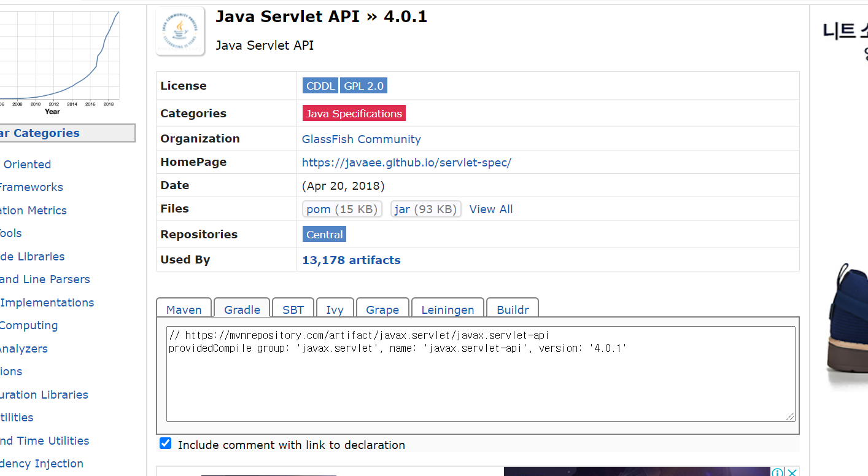Screen dimensions: 868x476
Task: Open the Leiningen tab
Action: point(448,310)
